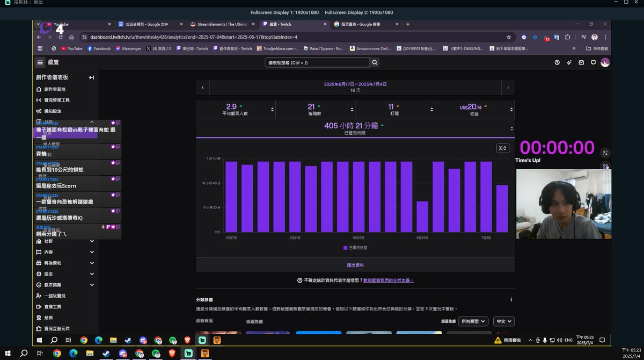The image size is (644, 360).
Task: Open the Twitch whispers chat icon
Action: point(593,62)
